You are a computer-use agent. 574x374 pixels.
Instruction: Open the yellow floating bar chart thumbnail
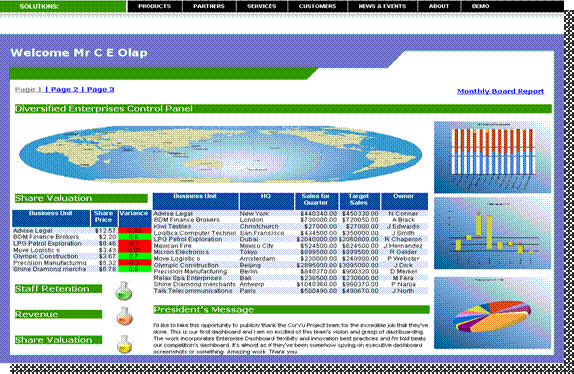(492, 233)
